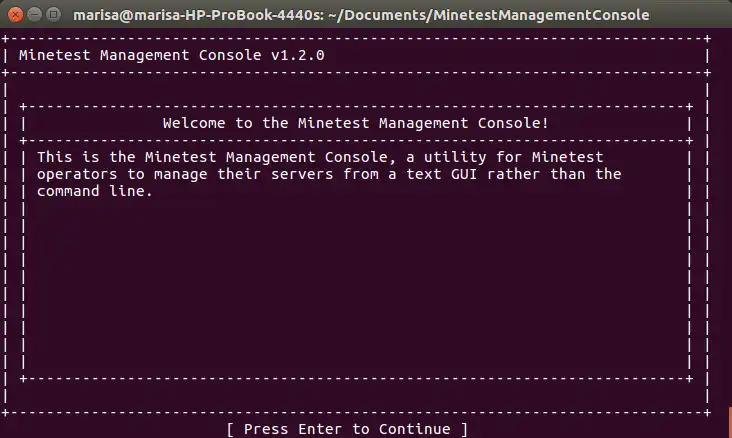732x438 pixels.
Task: Click 'MinetestManagementConsole' path in the title bar
Action: point(541,15)
